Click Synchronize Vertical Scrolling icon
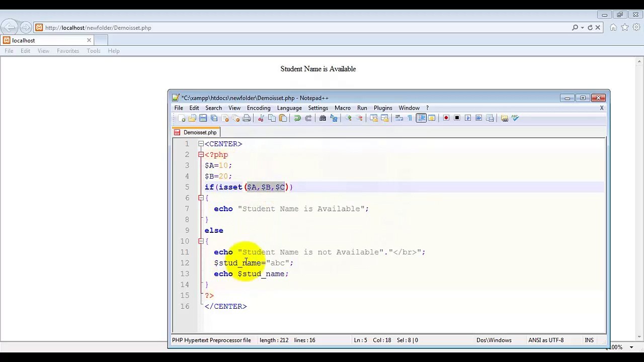This screenshot has height=362, width=644. (x=373, y=118)
